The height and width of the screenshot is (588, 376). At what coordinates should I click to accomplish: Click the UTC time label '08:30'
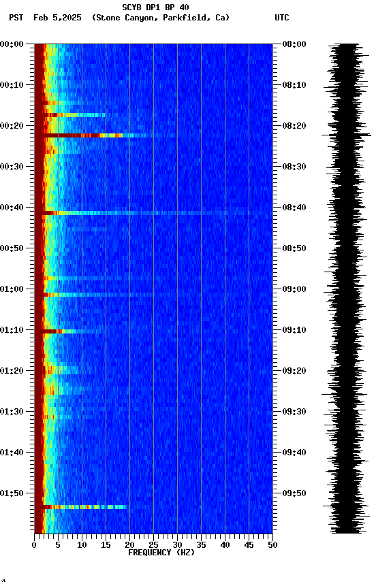click(294, 167)
